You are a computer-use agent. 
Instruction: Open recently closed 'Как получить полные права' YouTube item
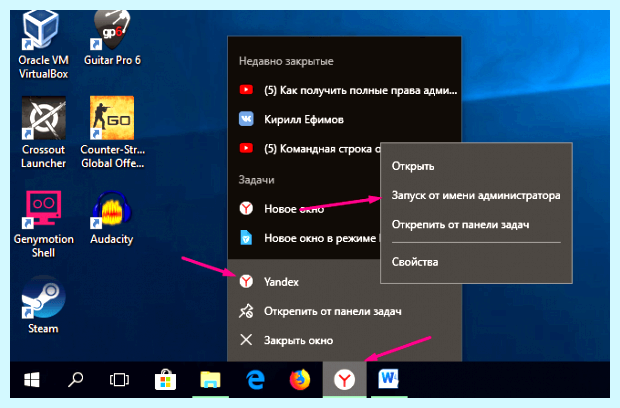pos(344,90)
